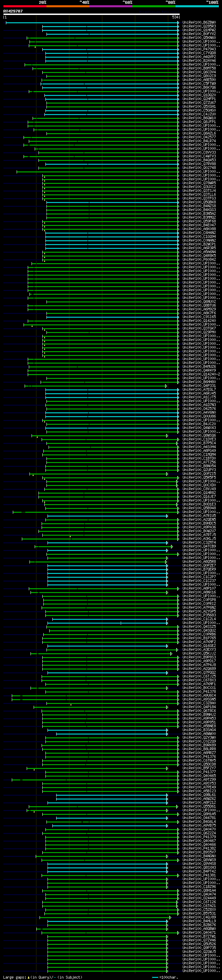Image resolution: width=222 pixels, height=980 pixels.
Task: Select label UniRef100_Q1DQ20
Action: point(199,96)
